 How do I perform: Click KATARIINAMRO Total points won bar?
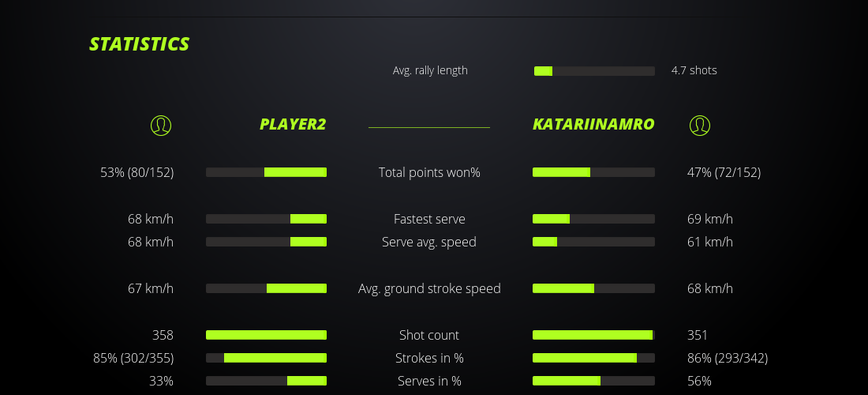coord(593,172)
